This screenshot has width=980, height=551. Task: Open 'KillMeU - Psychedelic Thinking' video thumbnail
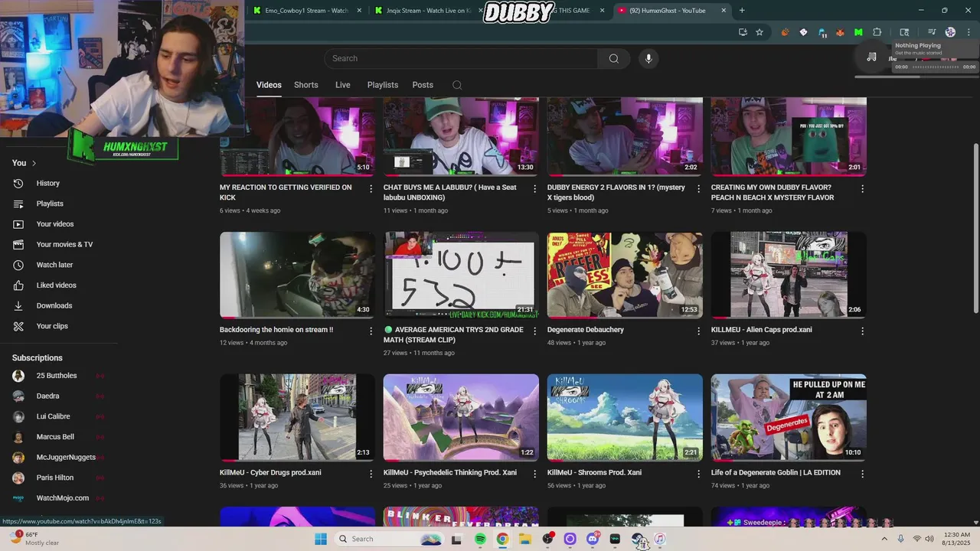pos(461,417)
